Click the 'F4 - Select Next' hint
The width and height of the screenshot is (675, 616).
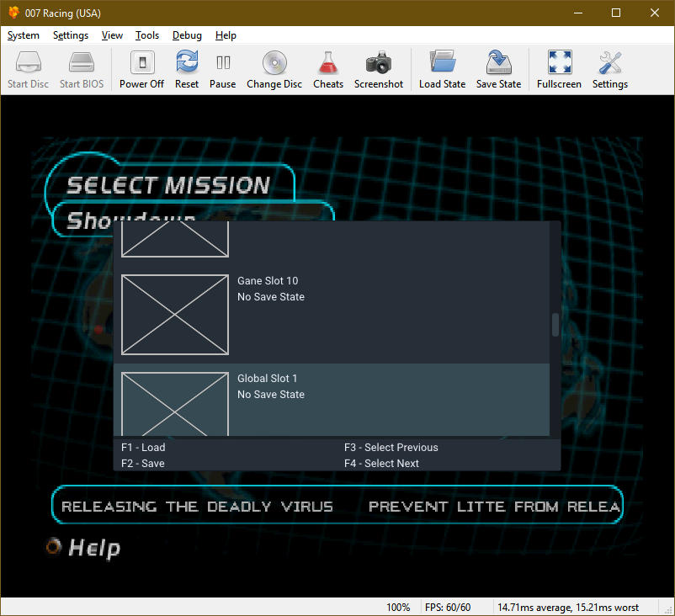coord(381,463)
